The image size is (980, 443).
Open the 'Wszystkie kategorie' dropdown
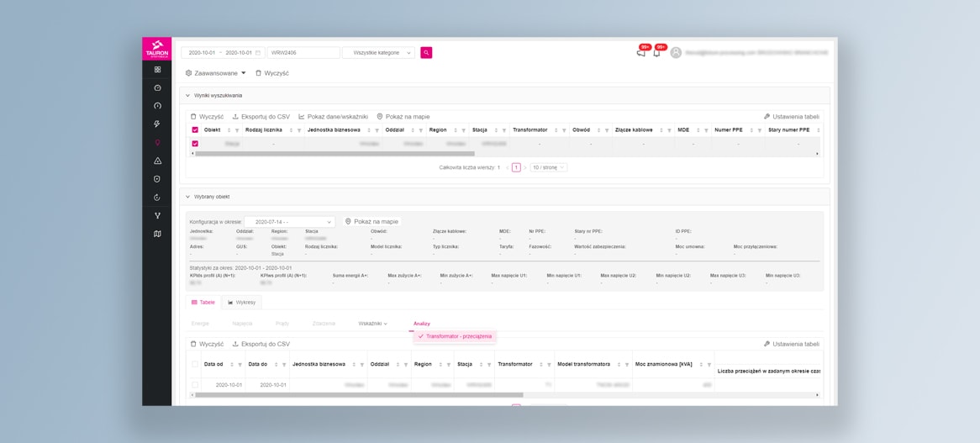pyautogui.click(x=378, y=53)
